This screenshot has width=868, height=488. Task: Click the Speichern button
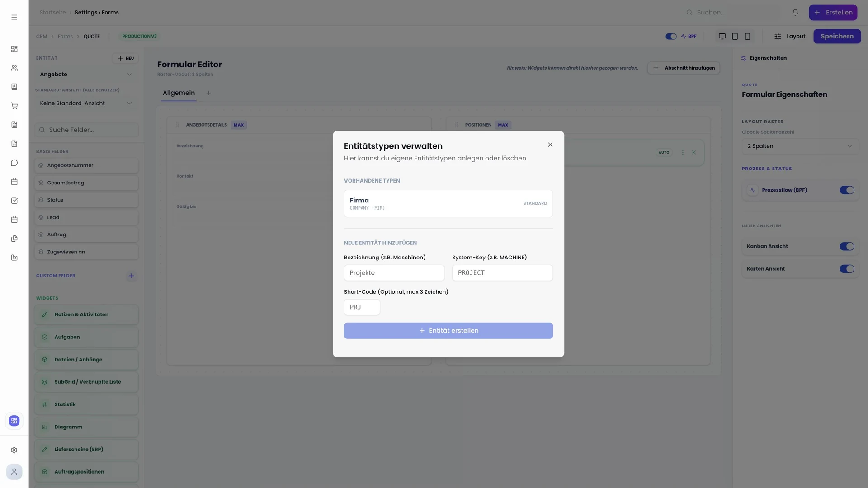pyautogui.click(x=837, y=36)
